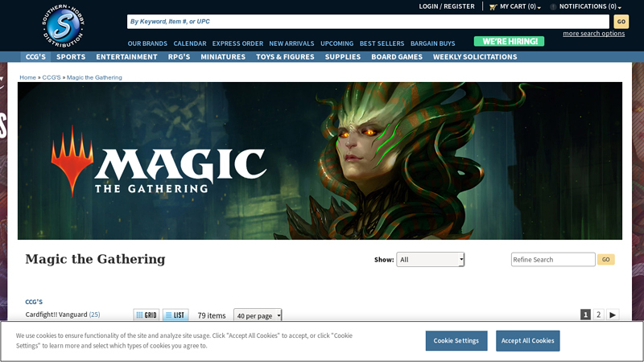Screen dimensions: 644x362
Task: Go to results page 2
Action: 598,315
